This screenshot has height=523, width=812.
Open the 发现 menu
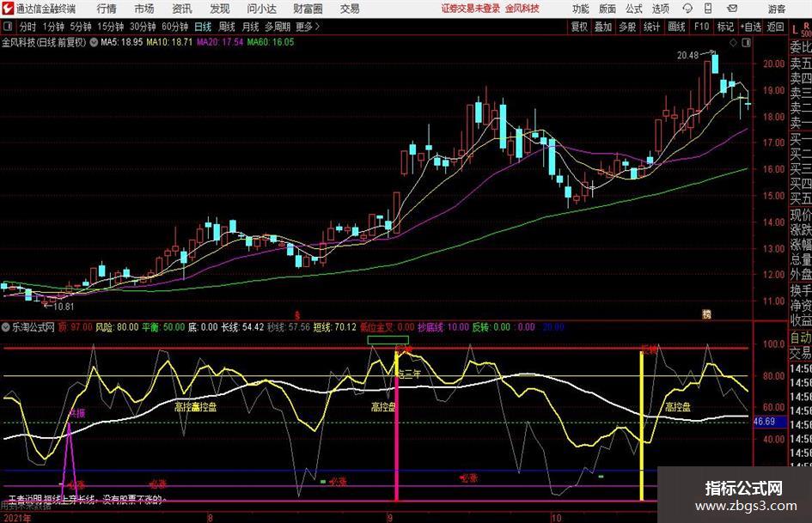click(x=220, y=9)
